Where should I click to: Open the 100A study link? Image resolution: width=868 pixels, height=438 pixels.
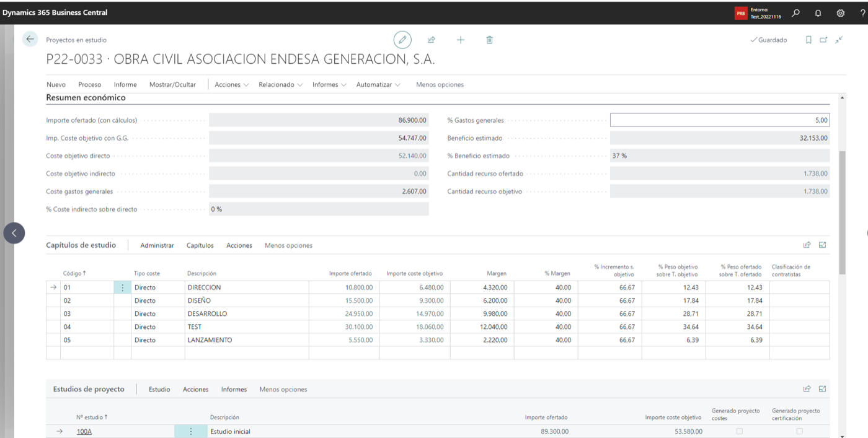tap(84, 431)
